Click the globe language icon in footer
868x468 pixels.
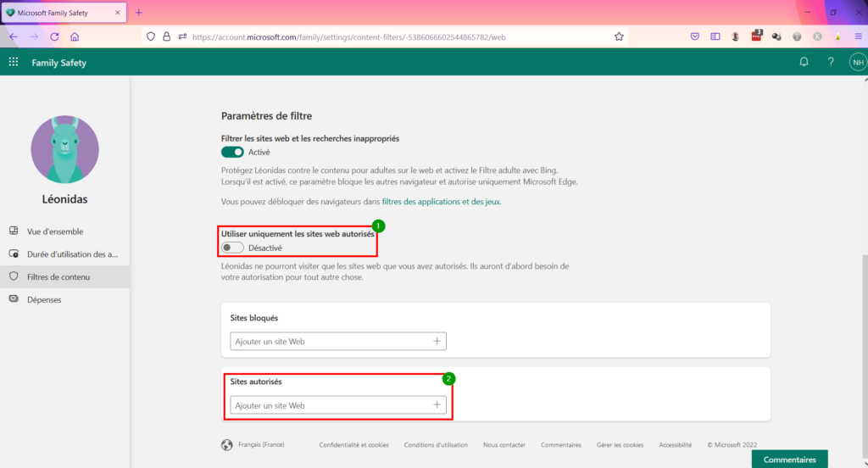pos(227,445)
